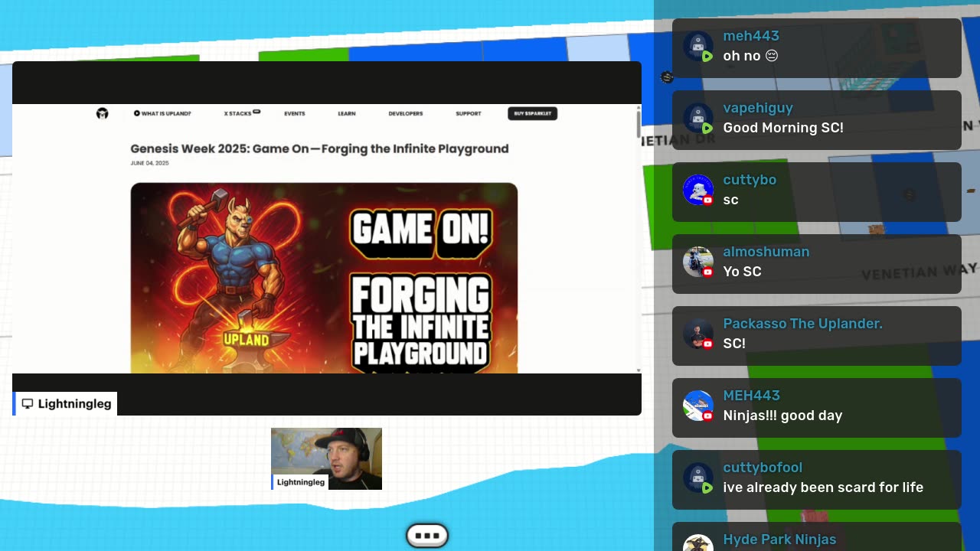Image resolution: width=980 pixels, height=551 pixels.
Task: Open the Support menu item
Action: click(469, 113)
